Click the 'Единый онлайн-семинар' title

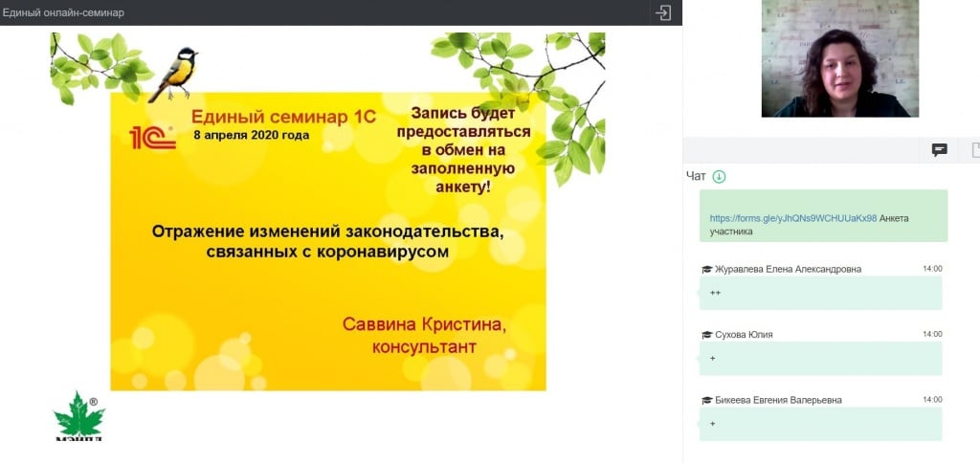pos(63,12)
